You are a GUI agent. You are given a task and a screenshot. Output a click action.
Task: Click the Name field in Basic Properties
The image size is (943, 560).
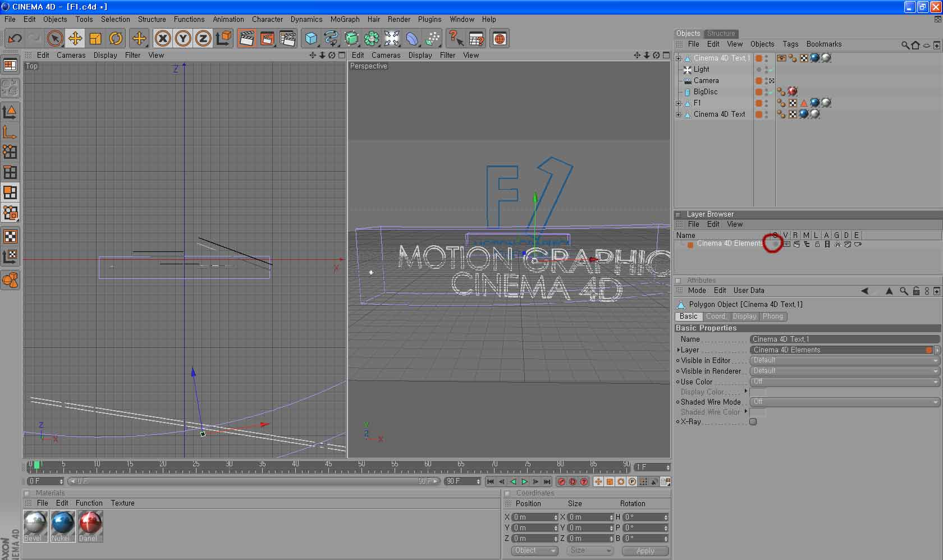point(845,339)
